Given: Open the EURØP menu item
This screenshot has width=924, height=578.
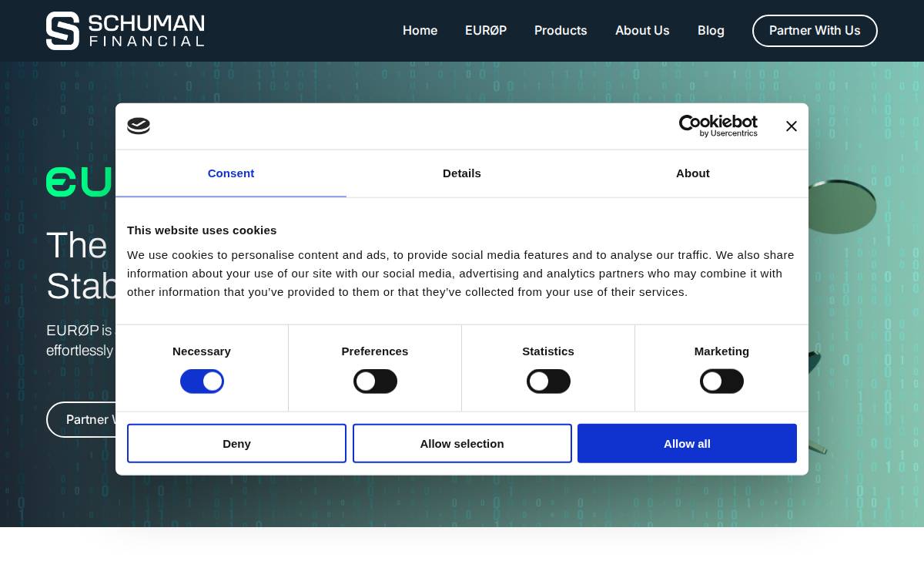Looking at the screenshot, I should tap(486, 31).
